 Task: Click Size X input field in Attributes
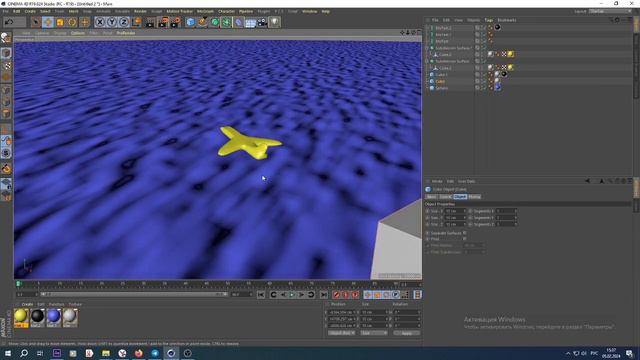tap(454, 211)
